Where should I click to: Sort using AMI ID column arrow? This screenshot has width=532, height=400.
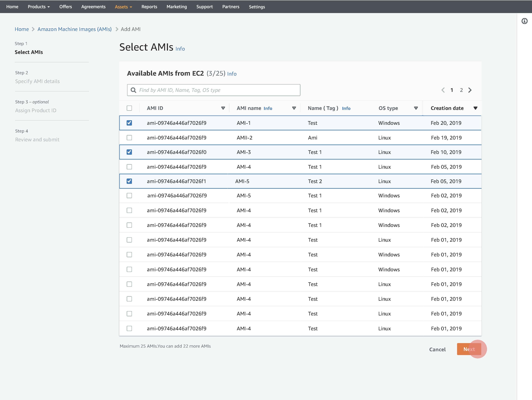click(x=223, y=108)
